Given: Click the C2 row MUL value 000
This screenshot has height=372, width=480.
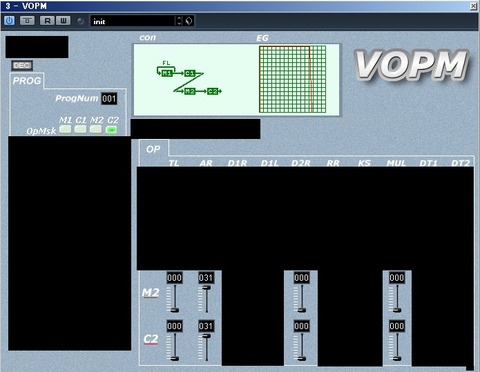Looking at the screenshot, I should pos(397,326).
